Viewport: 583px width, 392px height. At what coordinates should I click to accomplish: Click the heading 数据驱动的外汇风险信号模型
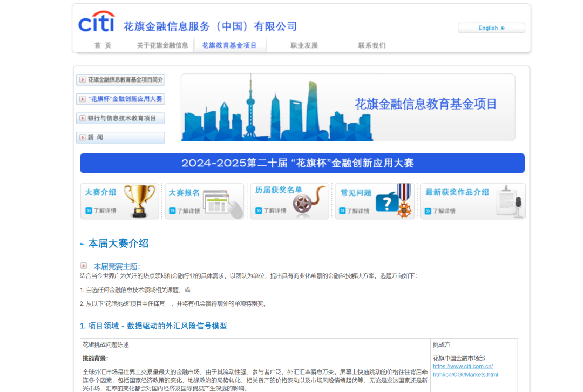[x=177, y=326]
